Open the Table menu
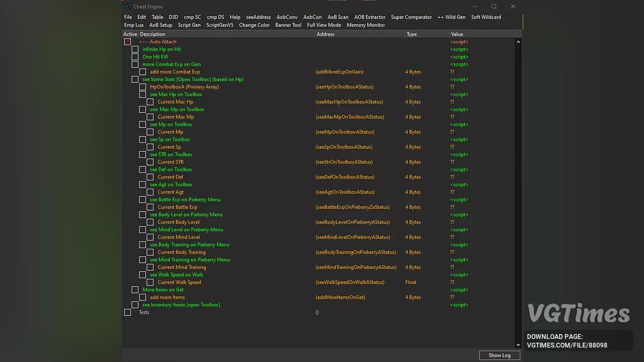This screenshot has width=644, height=362. click(x=157, y=17)
